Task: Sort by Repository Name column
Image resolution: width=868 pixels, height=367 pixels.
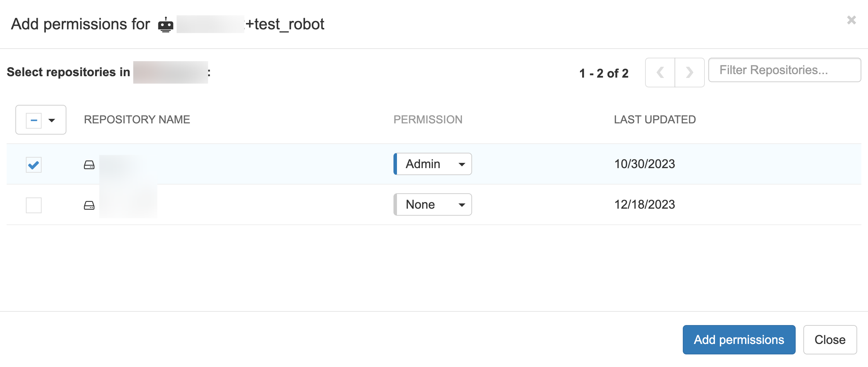Action: (137, 120)
